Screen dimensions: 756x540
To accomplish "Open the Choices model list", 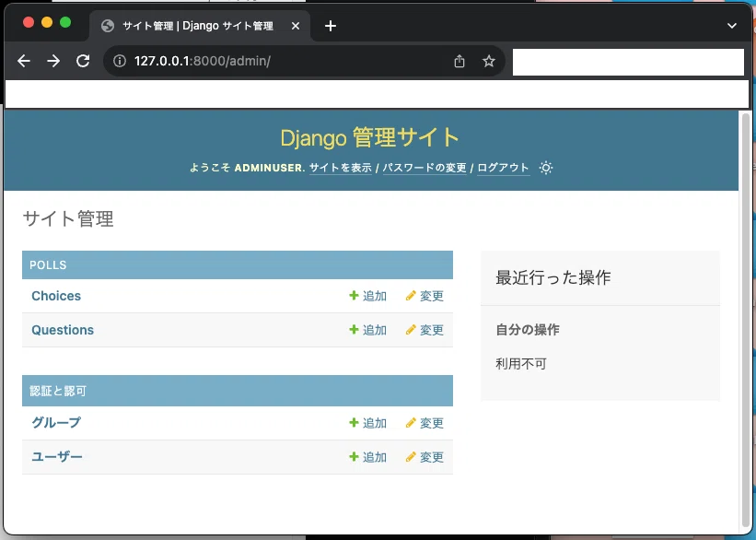I will pos(56,296).
